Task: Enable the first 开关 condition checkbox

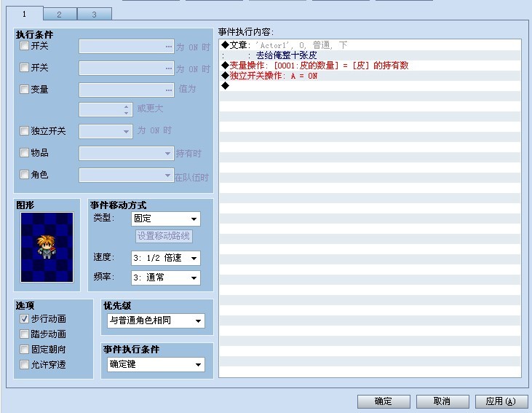Action: coord(24,45)
